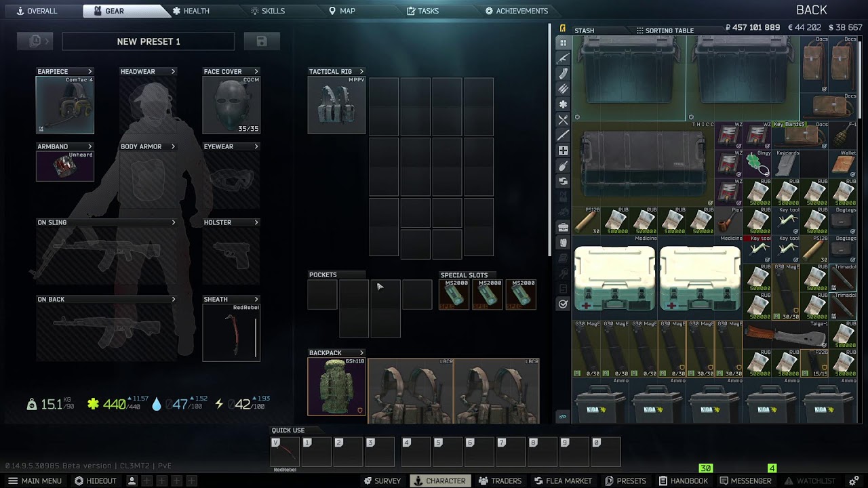Switch to the Skills tab
Viewport: 868px width, 488px height.
pyautogui.click(x=269, y=11)
